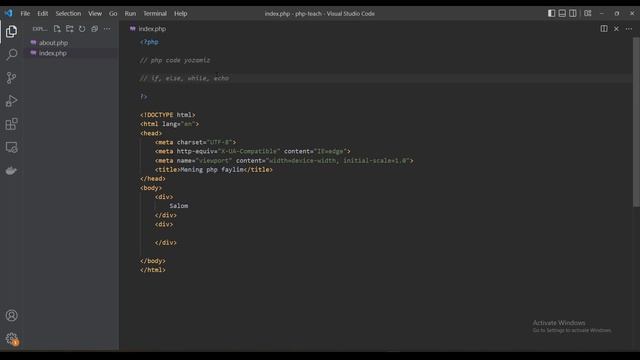Open the Extensions view
640x360 pixels.
(11, 124)
